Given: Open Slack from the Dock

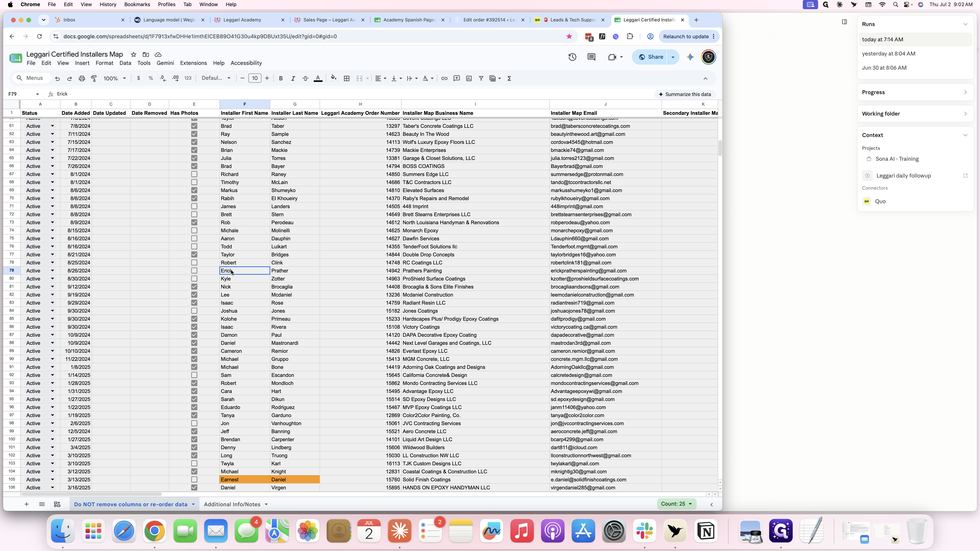Looking at the screenshot, I should (x=644, y=531).
